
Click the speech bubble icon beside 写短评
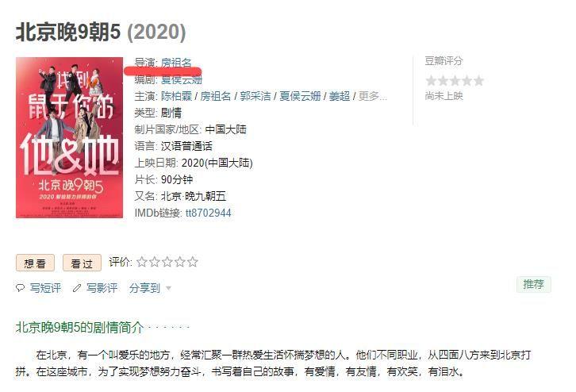click(20, 288)
